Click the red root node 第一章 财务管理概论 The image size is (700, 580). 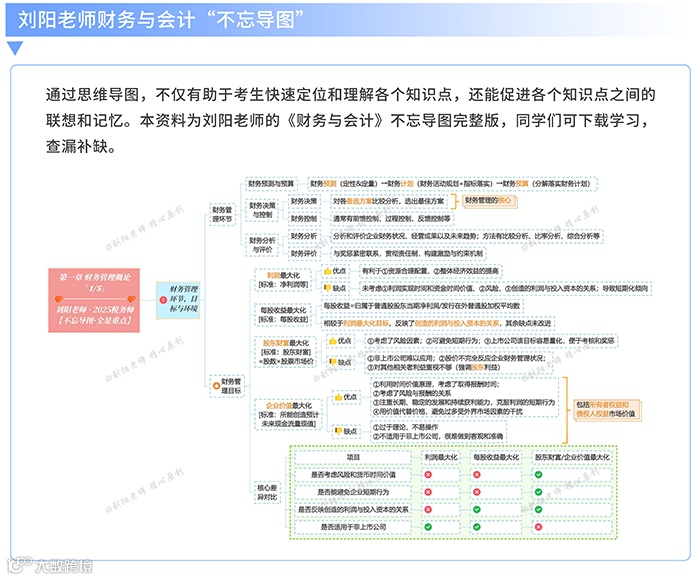94,300
